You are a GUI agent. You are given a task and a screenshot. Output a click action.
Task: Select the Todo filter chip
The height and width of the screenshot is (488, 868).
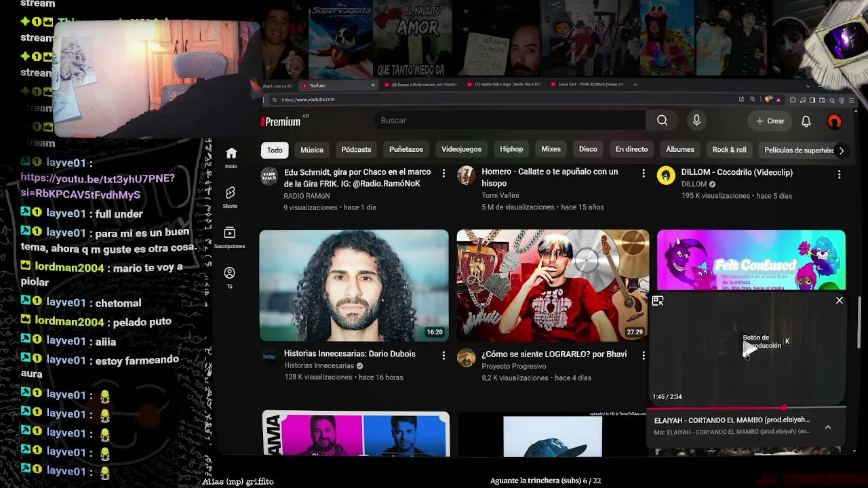click(275, 150)
